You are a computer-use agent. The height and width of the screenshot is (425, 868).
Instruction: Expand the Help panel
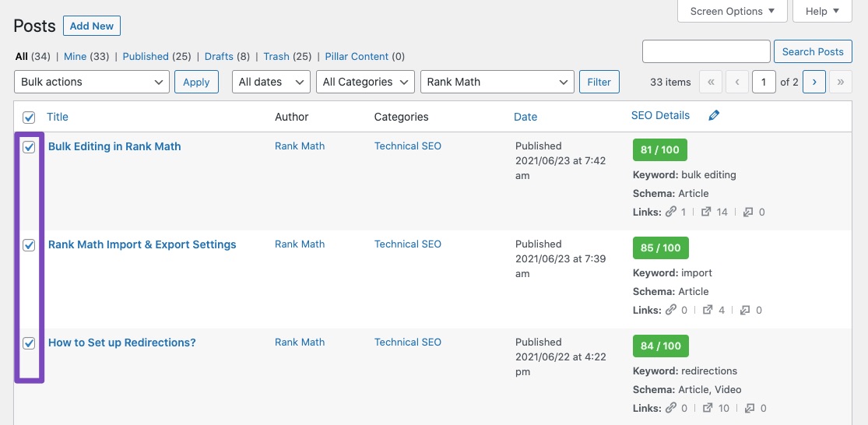(822, 11)
